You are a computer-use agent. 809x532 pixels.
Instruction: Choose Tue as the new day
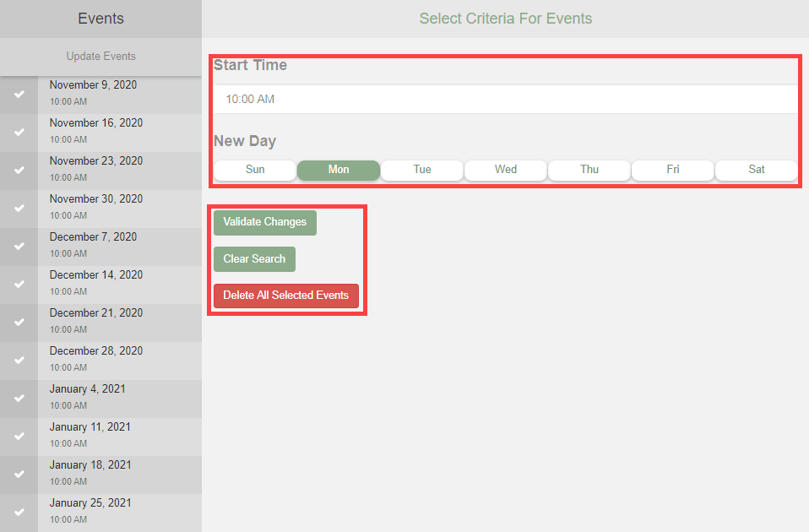tap(422, 170)
